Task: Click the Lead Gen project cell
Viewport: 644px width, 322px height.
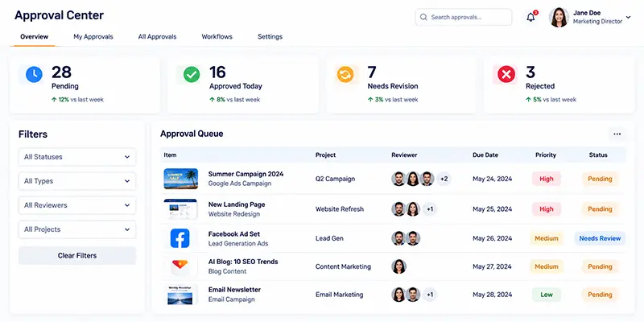Action: point(329,238)
